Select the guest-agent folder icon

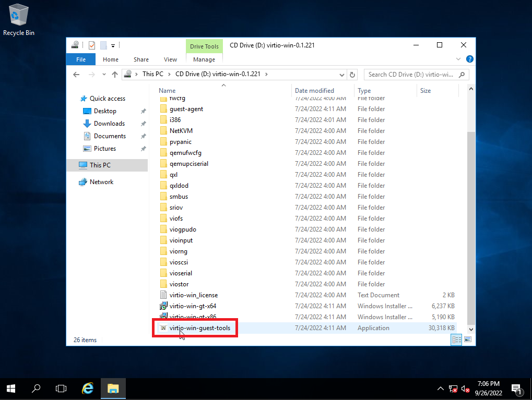(163, 109)
